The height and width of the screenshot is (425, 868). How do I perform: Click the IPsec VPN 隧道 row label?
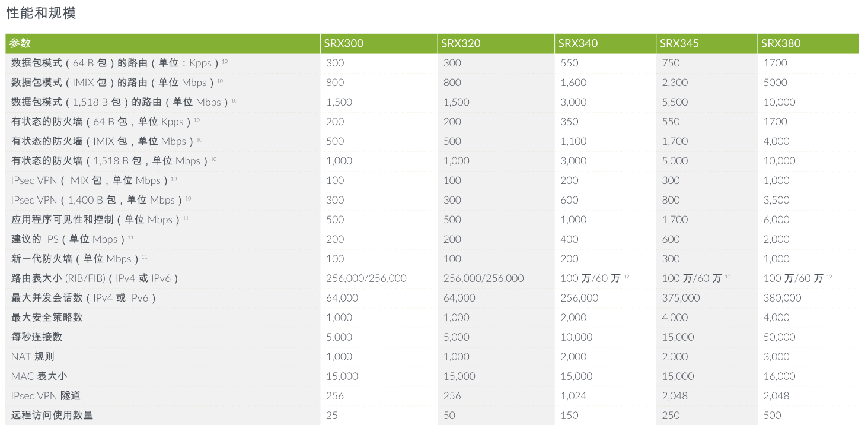coord(46,396)
